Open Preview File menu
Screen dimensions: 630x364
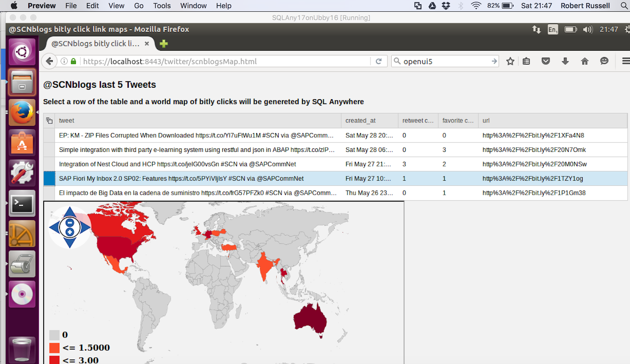[71, 6]
